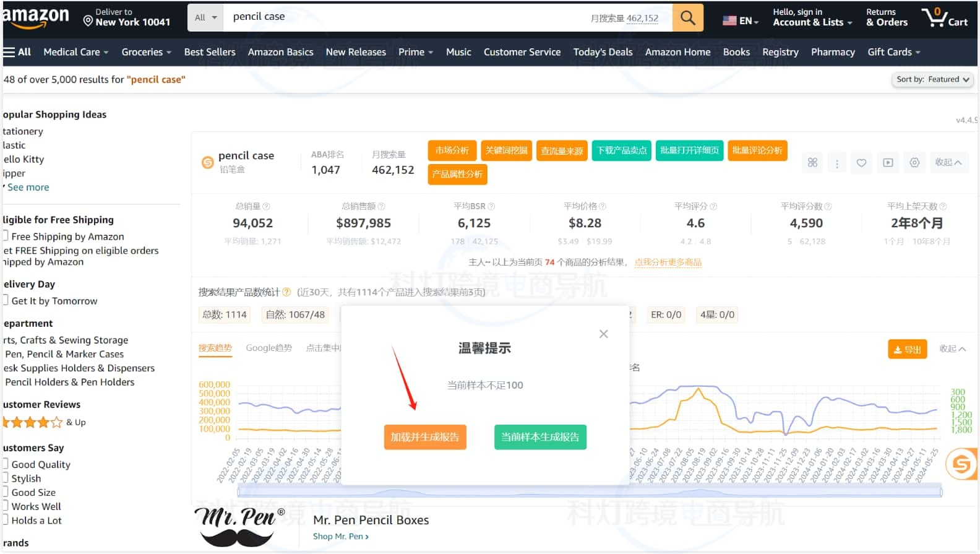Click help icon next to 平均上架天数
The height and width of the screenshot is (554, 980).
click(x=943, y=206)
